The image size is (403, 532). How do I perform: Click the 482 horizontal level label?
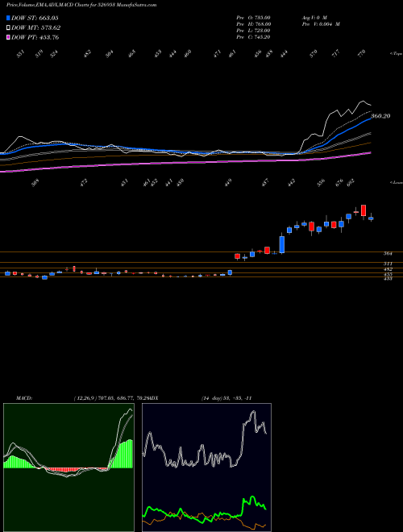click(388, 269)
